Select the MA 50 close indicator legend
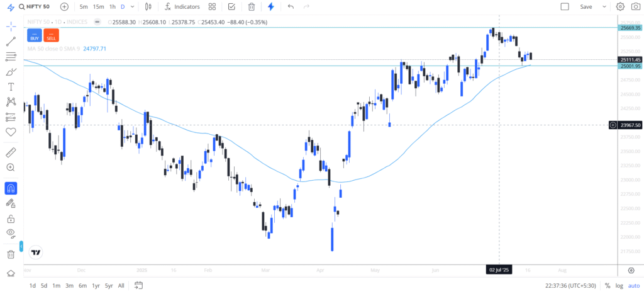 click(x=54, y=48)
